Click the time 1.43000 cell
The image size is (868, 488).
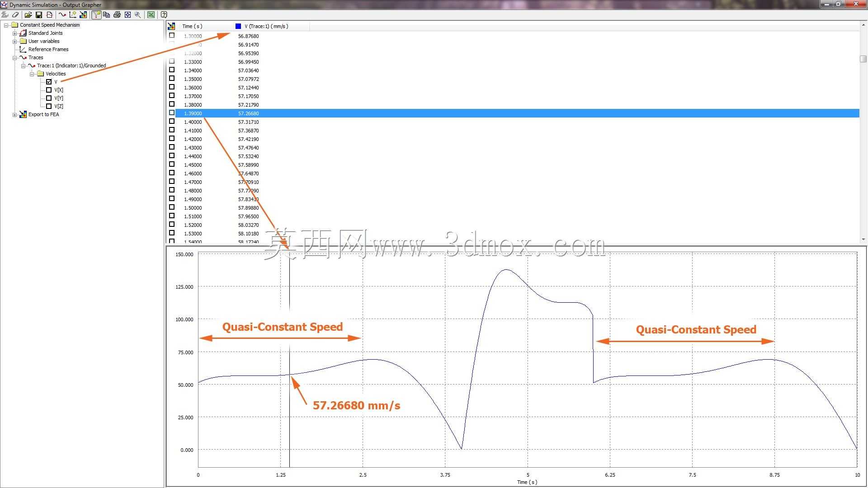pyautogui.click(x=193, y=148)
